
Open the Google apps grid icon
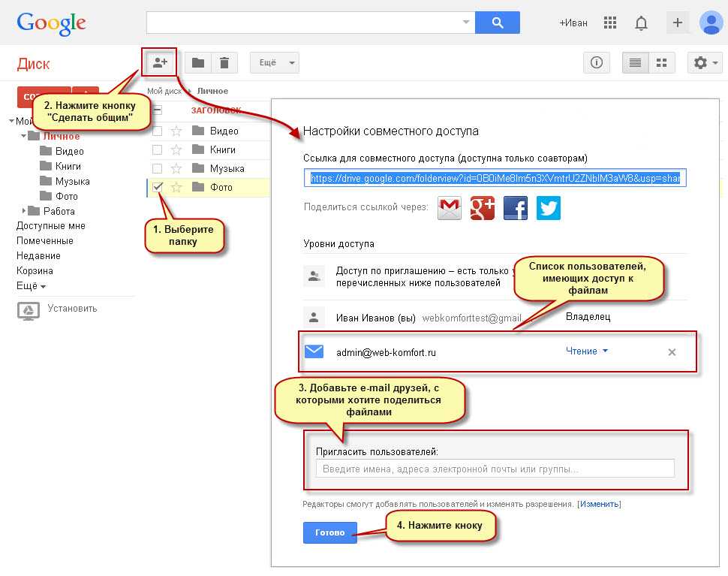pyautogui.click(x=610, y=23)
